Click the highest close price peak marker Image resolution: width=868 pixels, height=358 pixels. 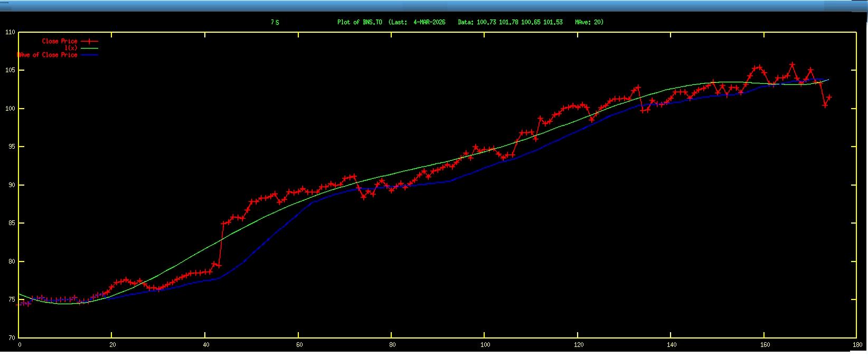point(792,65)
